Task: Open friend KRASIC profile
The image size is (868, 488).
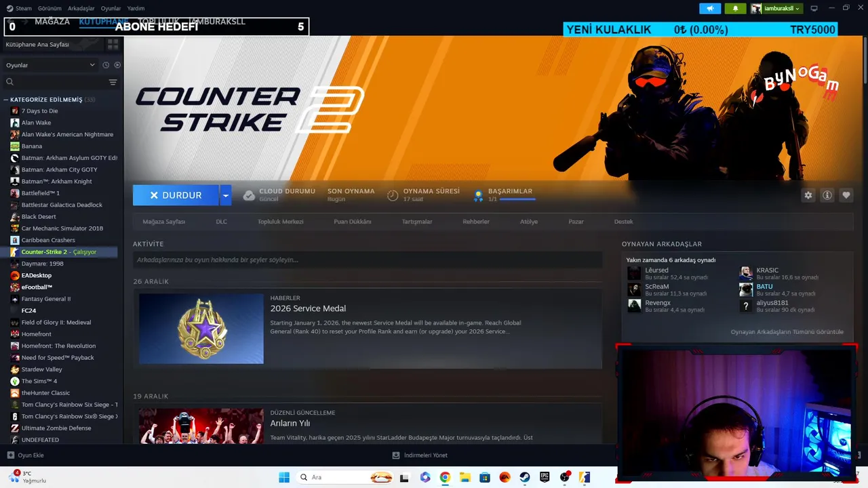Action: tap(768, 270)
